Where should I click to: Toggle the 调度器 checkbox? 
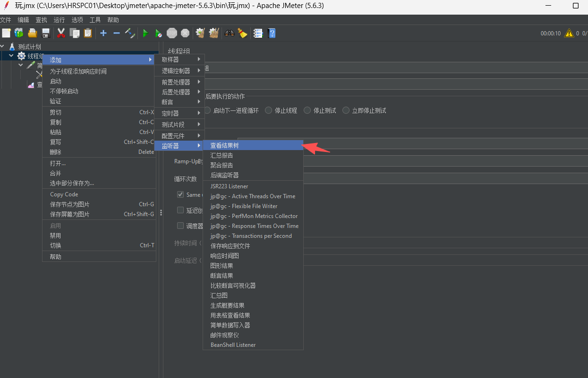180,226
